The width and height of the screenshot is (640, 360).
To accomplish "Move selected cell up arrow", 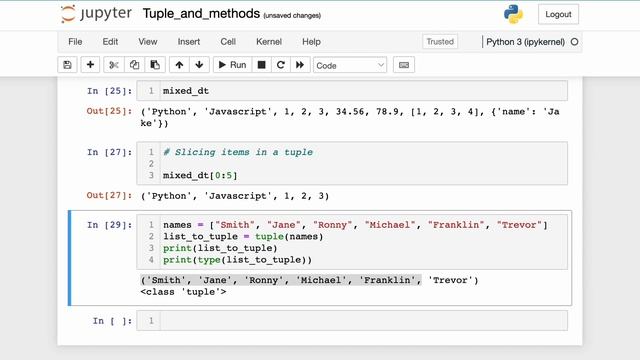I will click(x=179, y=65).
